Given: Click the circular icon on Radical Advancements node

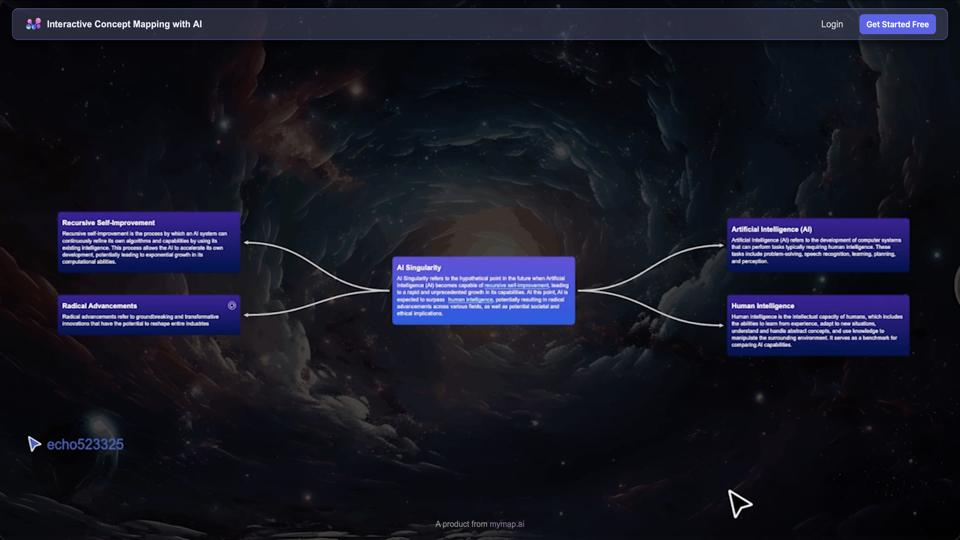Looking at the screenshot, I should [232, 305].
